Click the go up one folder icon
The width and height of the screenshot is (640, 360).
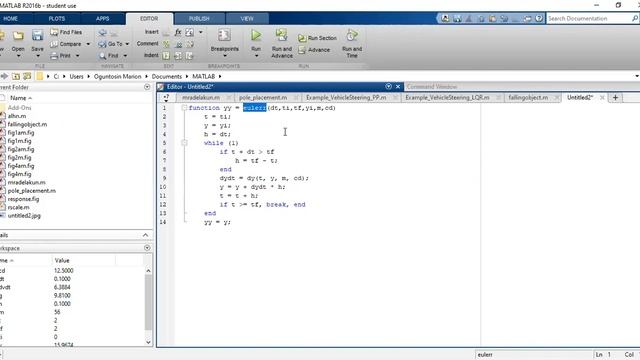(x=16, y=76)
